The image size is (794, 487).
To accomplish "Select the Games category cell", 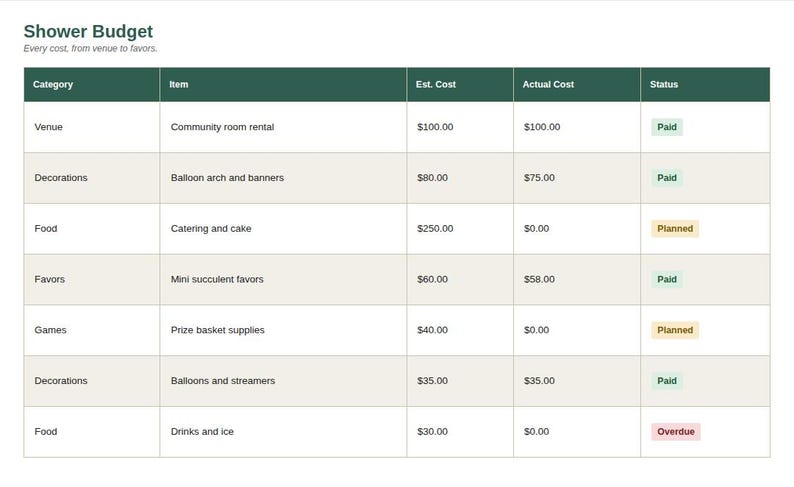I will tap(92, 330).
